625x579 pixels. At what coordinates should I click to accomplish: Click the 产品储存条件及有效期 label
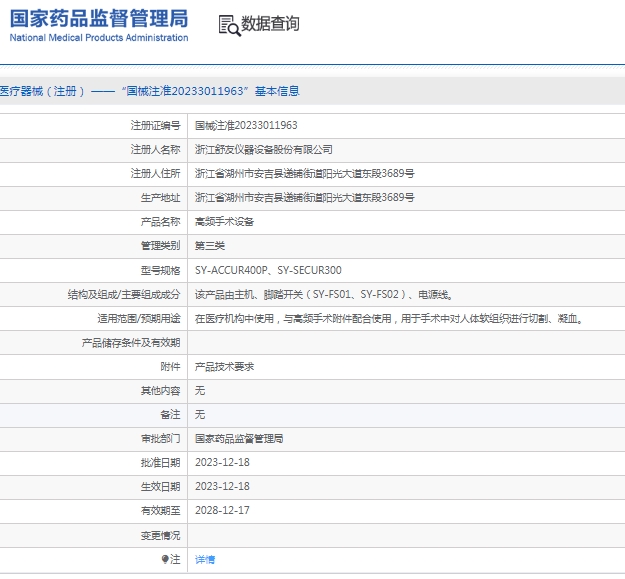(131, 343)
